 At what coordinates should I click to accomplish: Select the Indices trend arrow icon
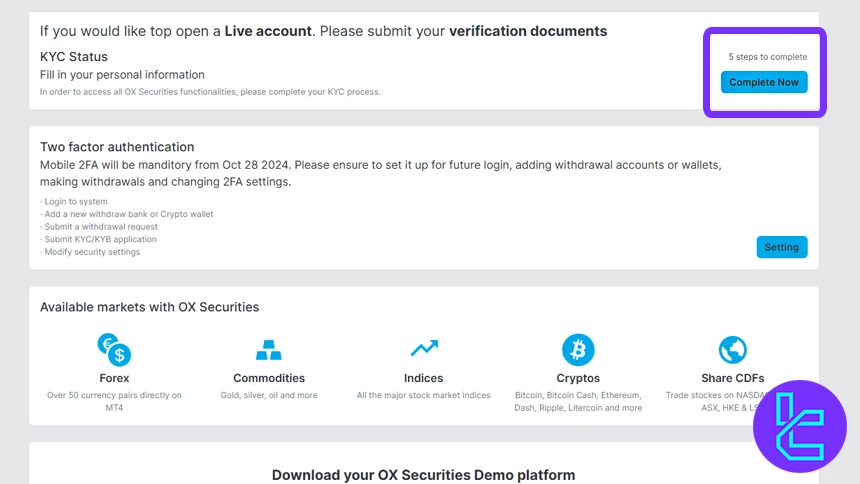coord(424,348)
